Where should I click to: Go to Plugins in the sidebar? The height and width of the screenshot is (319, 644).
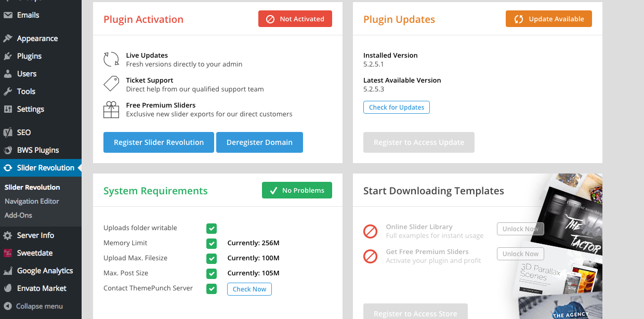pyautogui.click(x=41, y=56)
